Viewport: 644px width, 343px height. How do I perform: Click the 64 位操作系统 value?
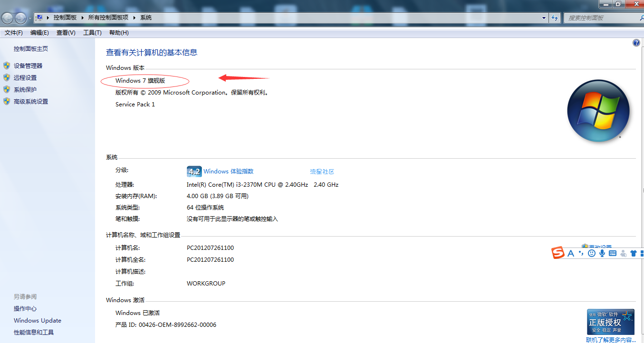click(x=205, y=208)
